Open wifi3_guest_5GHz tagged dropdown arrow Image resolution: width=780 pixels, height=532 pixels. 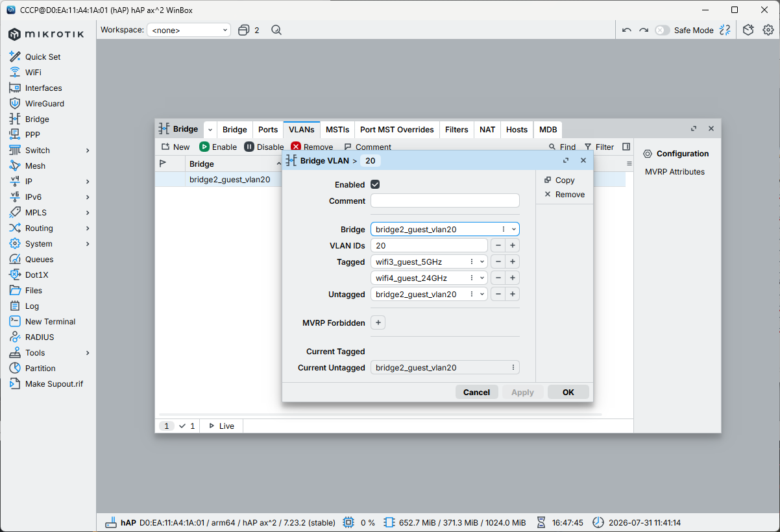[482, 262]
